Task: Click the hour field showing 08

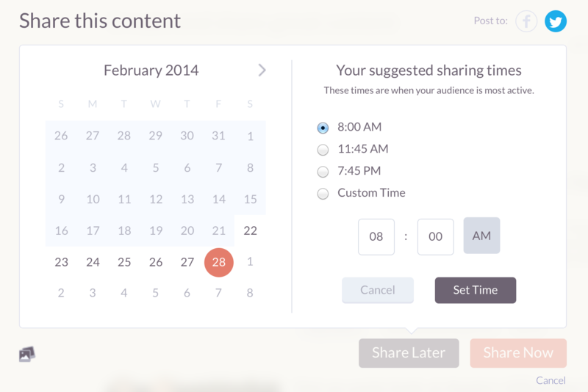Action: tap(376, 236)
